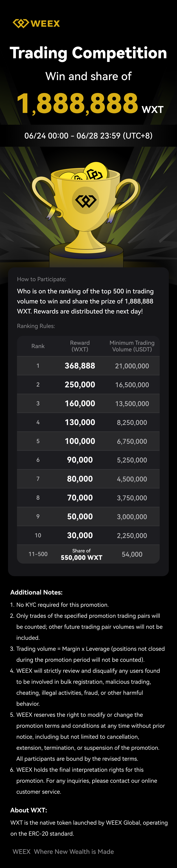
Task: Click the "Reward (WXT)" column header
Action: (x=80, y=346)
